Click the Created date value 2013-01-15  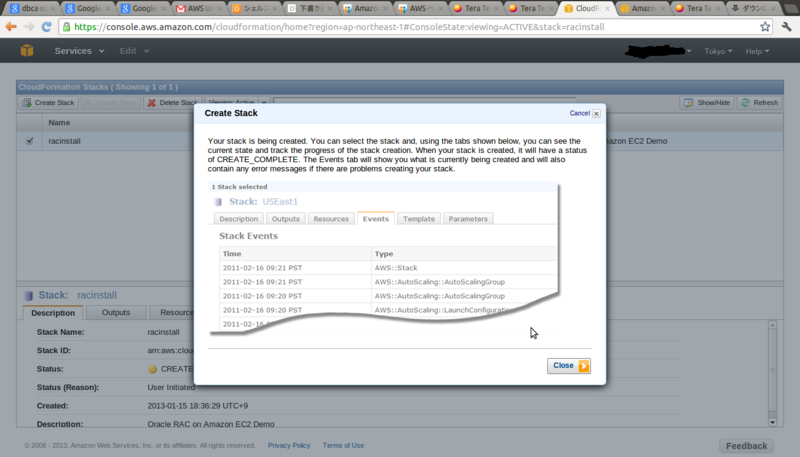pos(197,405)
